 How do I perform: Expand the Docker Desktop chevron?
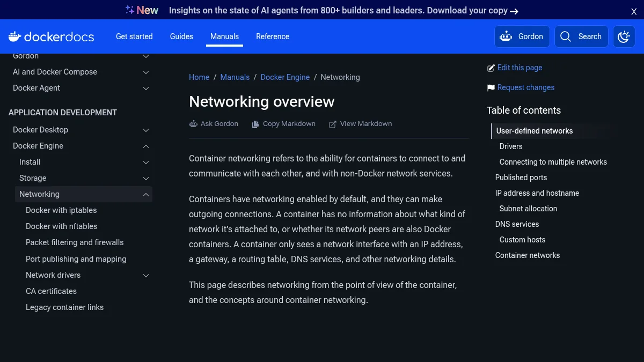pyautogui.click(x=146, y=130)
